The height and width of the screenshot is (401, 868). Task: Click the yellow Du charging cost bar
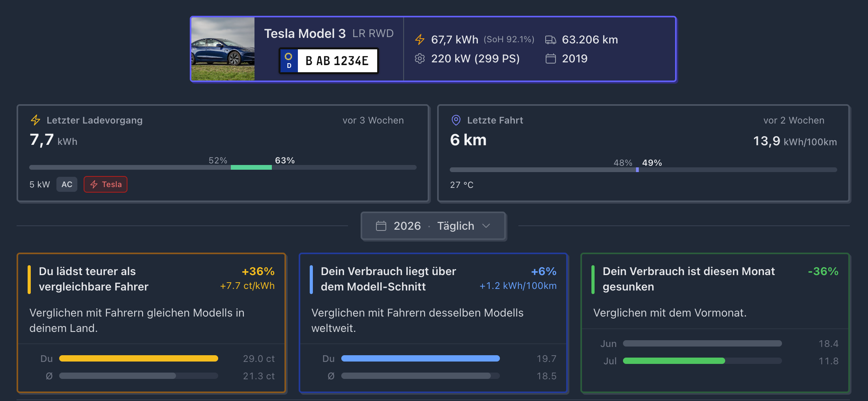pos(138,358)
